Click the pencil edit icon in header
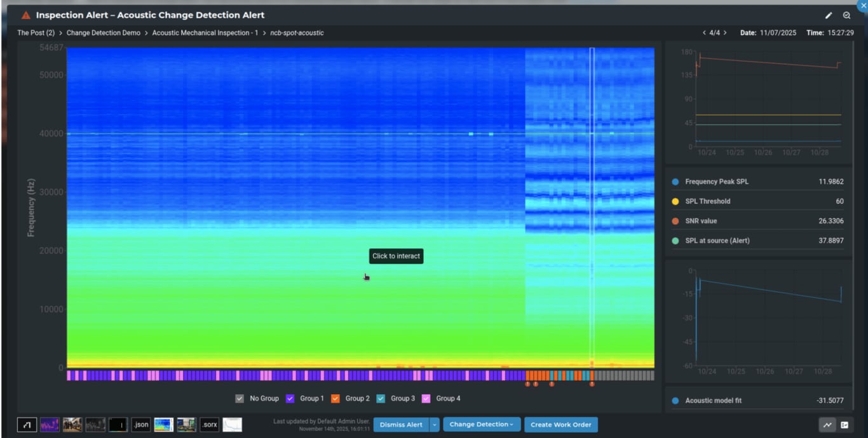This screenshot has width=868, height=438. [829, 15]
